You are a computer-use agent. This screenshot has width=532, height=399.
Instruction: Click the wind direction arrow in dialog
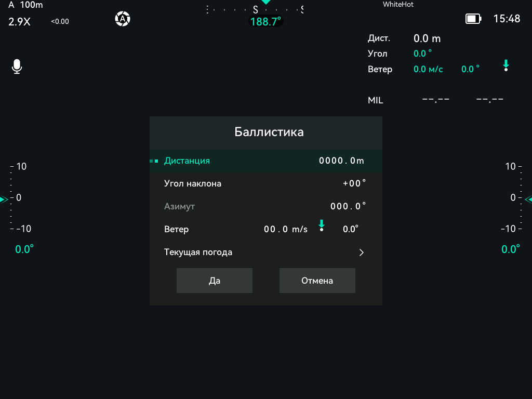click(321, 225)
